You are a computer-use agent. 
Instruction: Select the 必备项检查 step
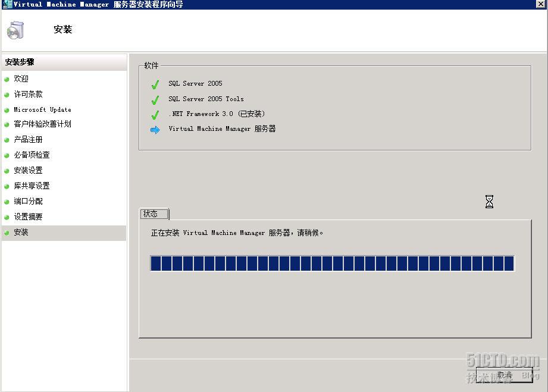coord(32,155)
